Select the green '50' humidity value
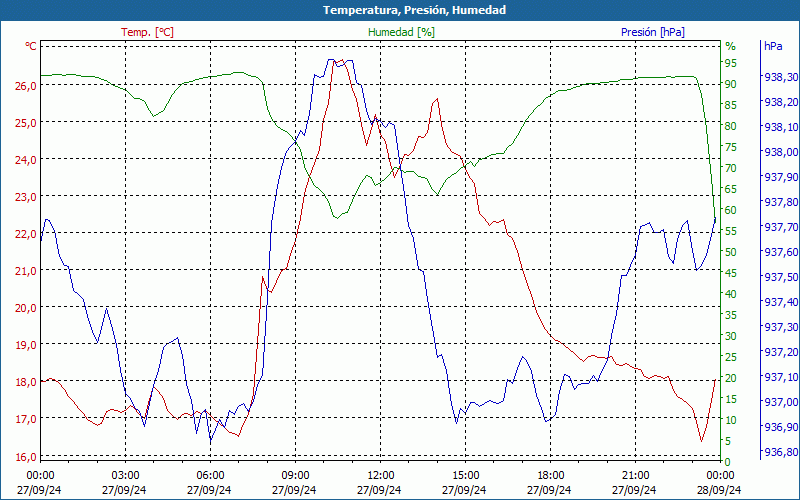The width and height of the screenshot is (800, 500). [x=731, y=252]
